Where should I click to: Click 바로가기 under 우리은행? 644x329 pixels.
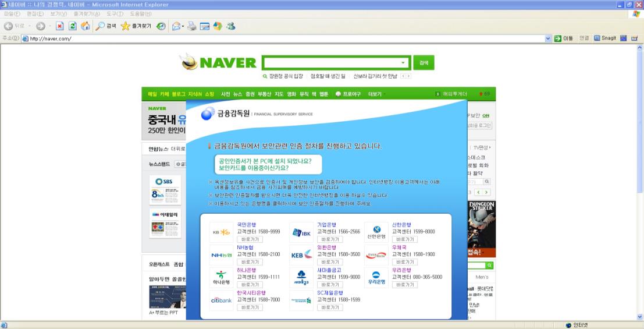coord(404,285)
